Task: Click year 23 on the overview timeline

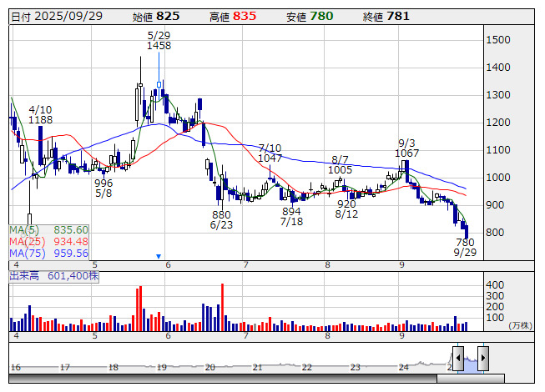Action: [355, 367]
